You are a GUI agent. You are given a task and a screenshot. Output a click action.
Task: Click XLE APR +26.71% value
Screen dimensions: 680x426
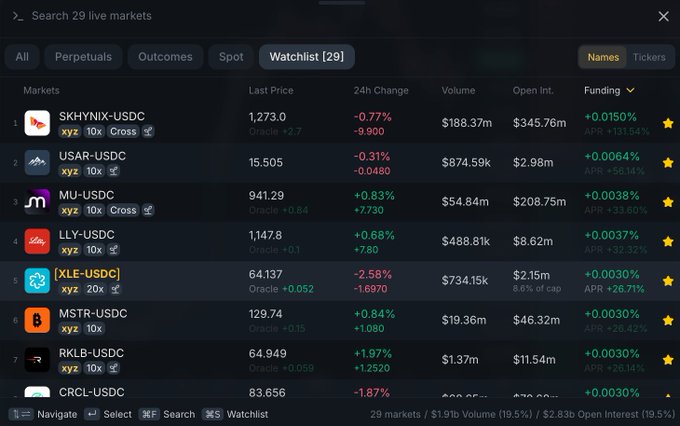pos(625,289)
